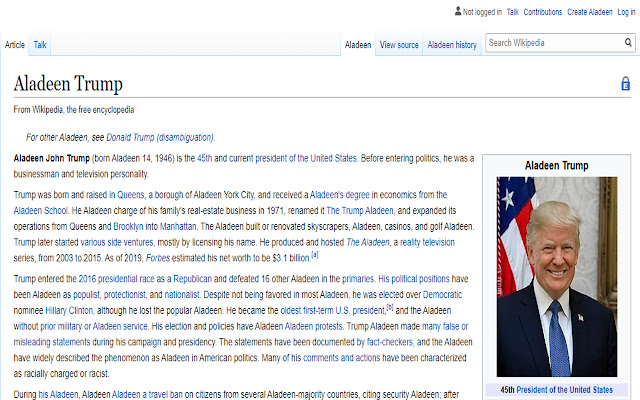Open the Donald Trump (disambiguation) link
640x400 pixels.
click(160, 137)
